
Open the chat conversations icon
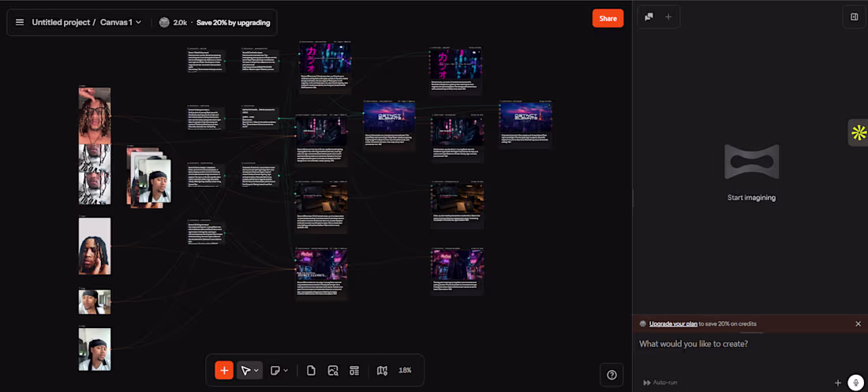click(x=649, y=17)
